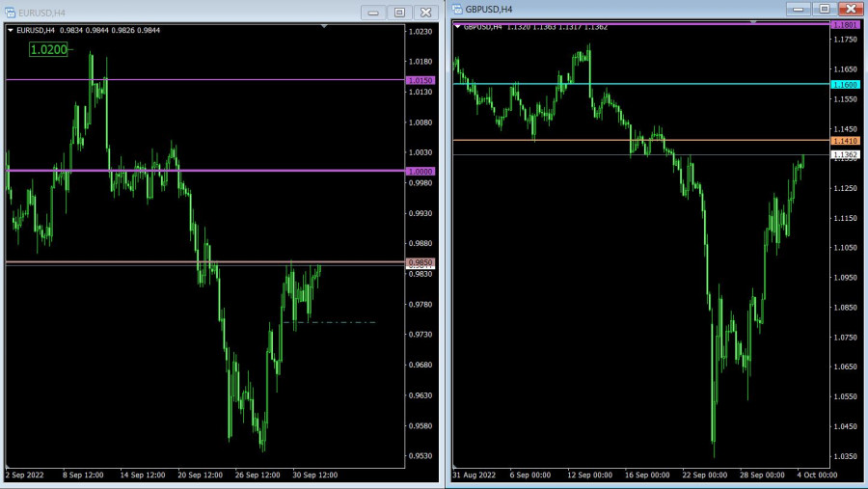
Task: Expand the GBPUSD one-click trading arrow
Action: [x=458, y=26]
